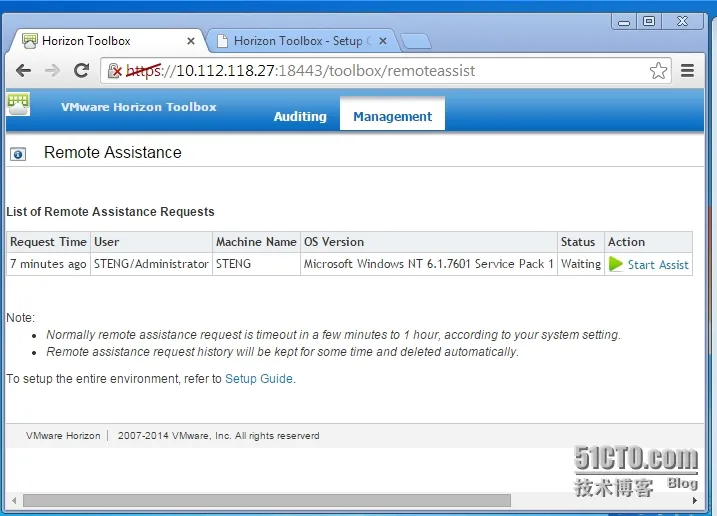Open the Setup Guide link

259,379
